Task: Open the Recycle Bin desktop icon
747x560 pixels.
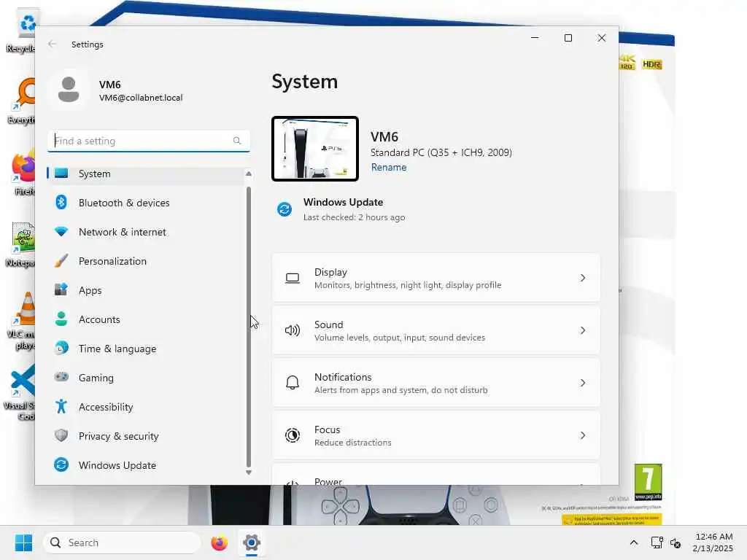Action: 21,31
